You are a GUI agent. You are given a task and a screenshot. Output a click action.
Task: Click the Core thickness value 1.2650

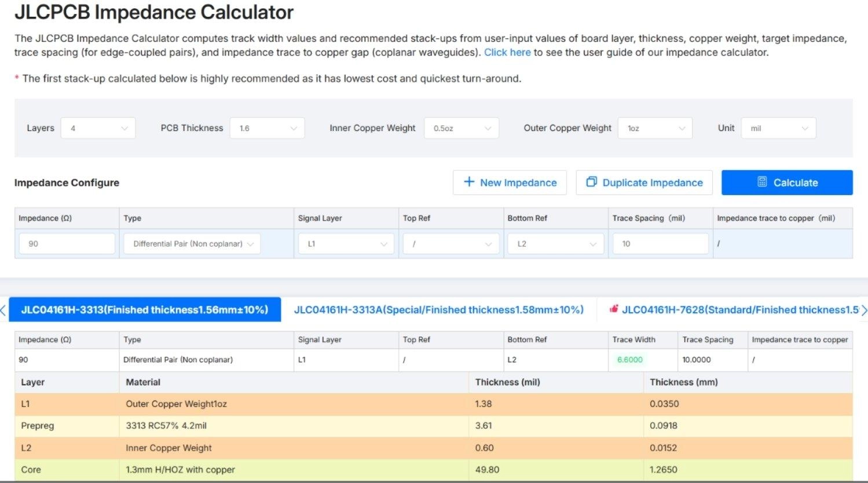click(664, 470)
